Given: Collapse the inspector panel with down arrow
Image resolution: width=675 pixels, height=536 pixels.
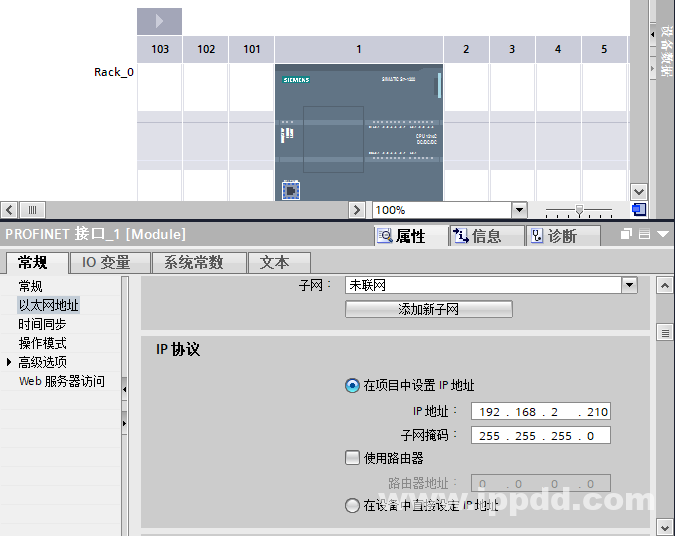Looking at the screenshot, I should pos(663,234).
